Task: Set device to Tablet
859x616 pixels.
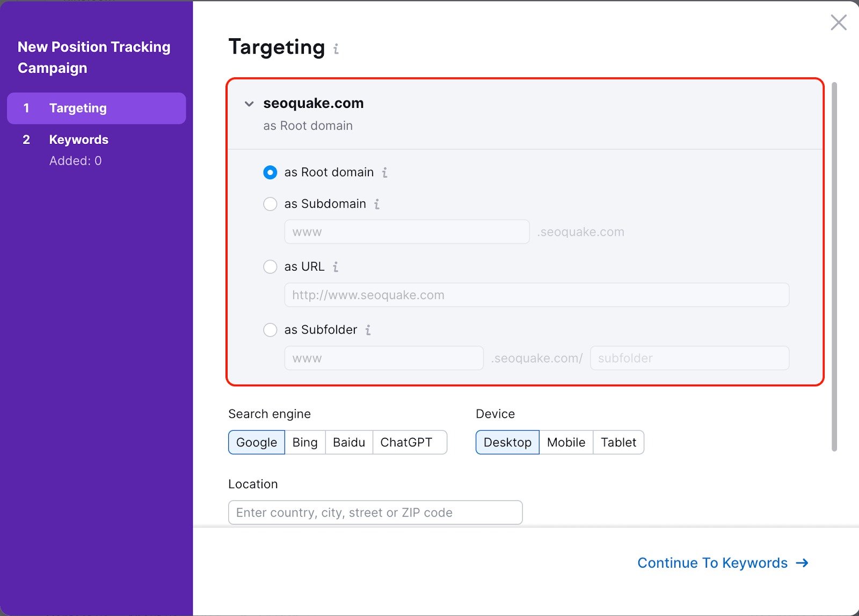Action: point(618,443)
